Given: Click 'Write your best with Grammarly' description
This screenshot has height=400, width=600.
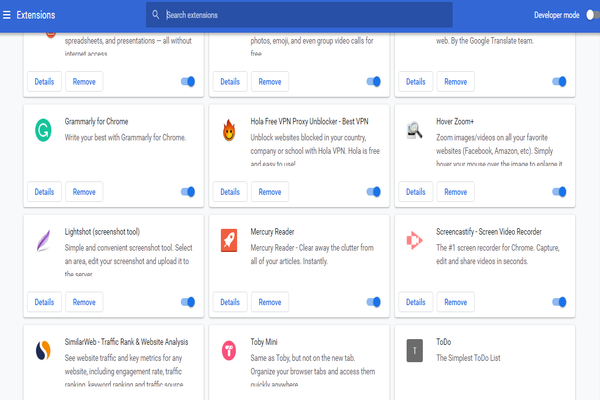Looking at the screenshot, I should [125, 137].
